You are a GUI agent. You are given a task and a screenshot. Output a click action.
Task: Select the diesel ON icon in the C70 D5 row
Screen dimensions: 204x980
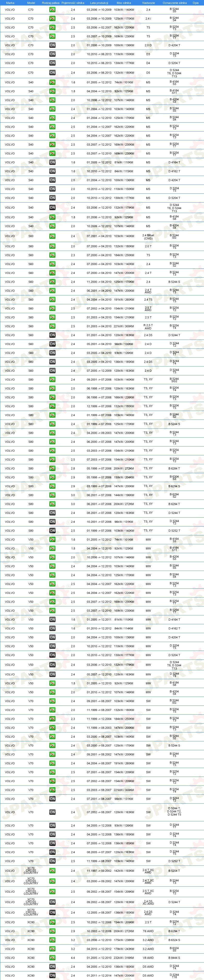[52, 73]
